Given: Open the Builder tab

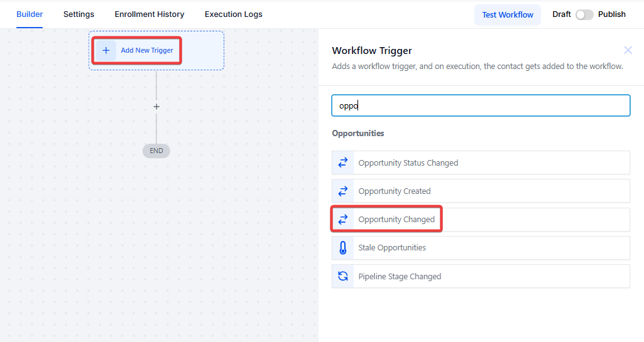Looking at the screenshot, I should coord(30,14).
